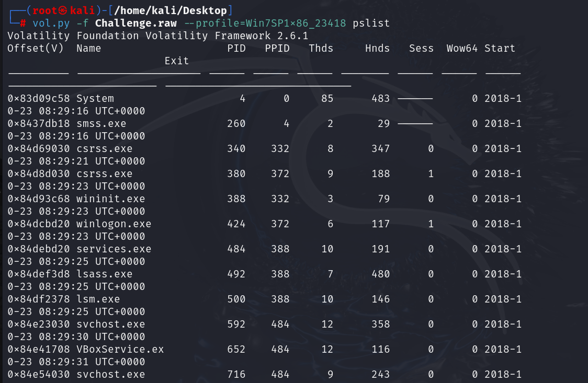Select the 'lsm.exe' process name
588x383 pixels.
[98, 299]
